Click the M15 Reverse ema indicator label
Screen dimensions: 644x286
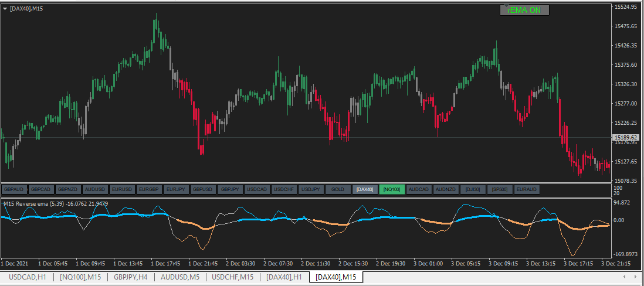(56, 203)
